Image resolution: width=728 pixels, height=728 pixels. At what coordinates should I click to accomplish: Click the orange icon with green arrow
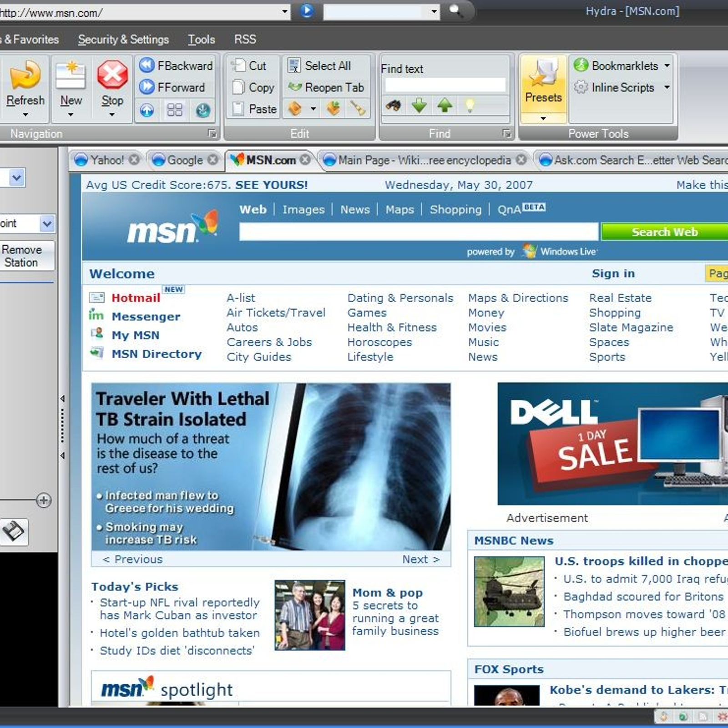333,108
